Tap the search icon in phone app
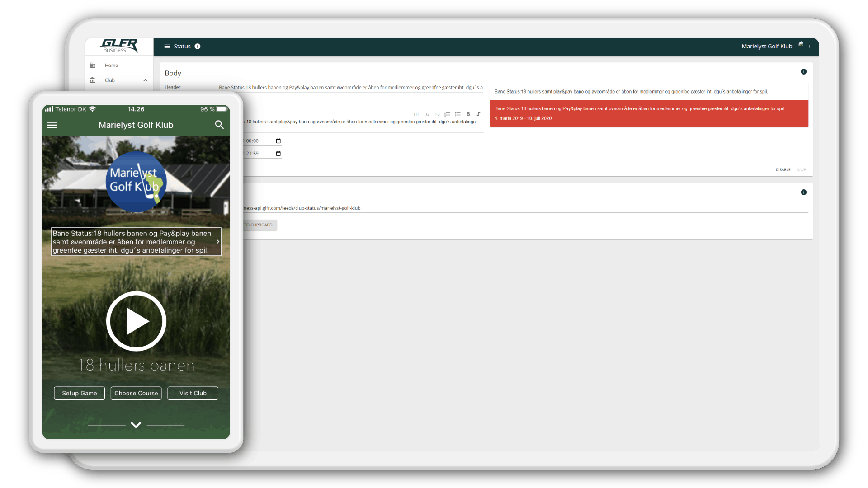Screen dimensions: 868x488 pos(219,125)
